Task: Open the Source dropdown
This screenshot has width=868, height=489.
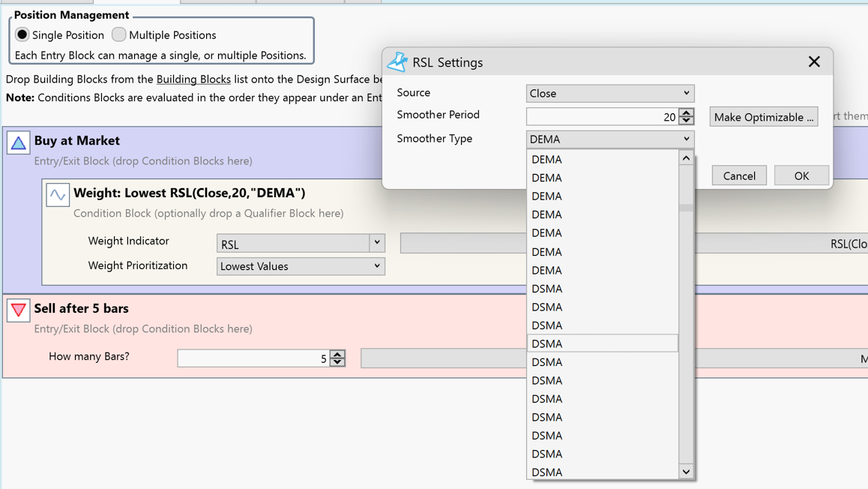Action: pos(609,93)
